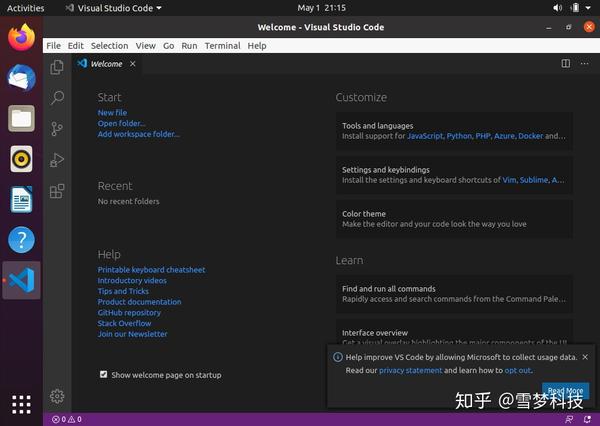The width and height of the screenshot is (600, 426).
Task: Open the Help menu
Action: click(257, 46)
